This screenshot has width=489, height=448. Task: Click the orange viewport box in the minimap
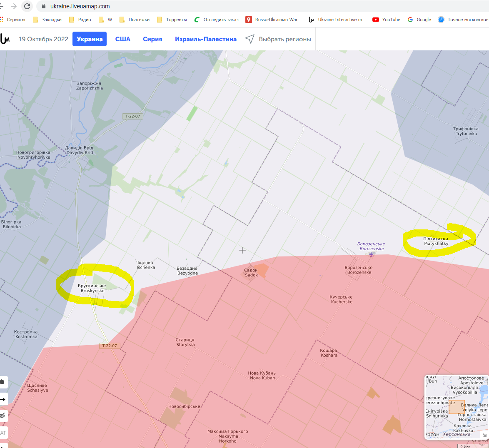[x=457, y=407]
